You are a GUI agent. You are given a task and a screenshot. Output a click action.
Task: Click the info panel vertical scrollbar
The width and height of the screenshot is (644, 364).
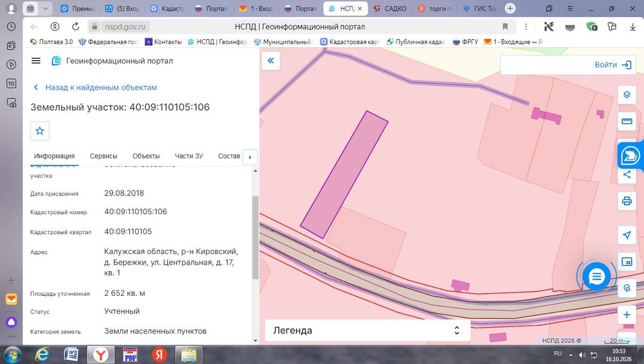click(x=255, y=237)
